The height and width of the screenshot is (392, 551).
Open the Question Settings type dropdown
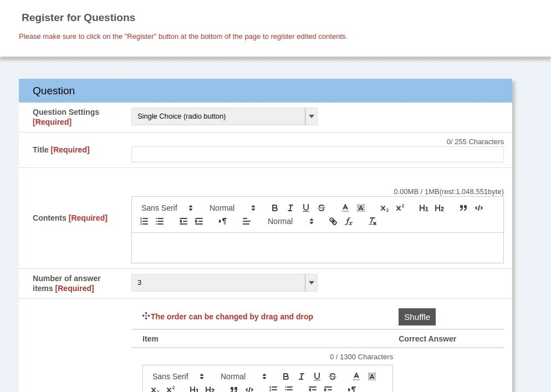(x=224, y=116)
